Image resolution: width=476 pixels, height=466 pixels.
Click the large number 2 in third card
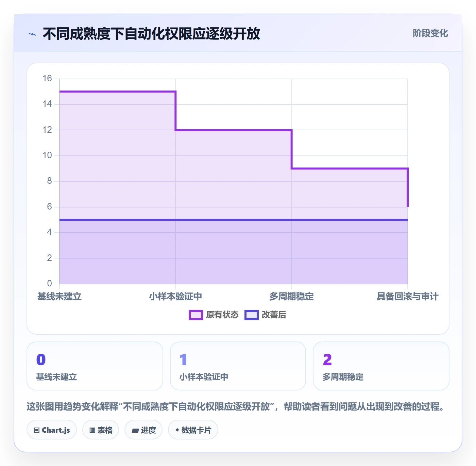coord(327,360)
